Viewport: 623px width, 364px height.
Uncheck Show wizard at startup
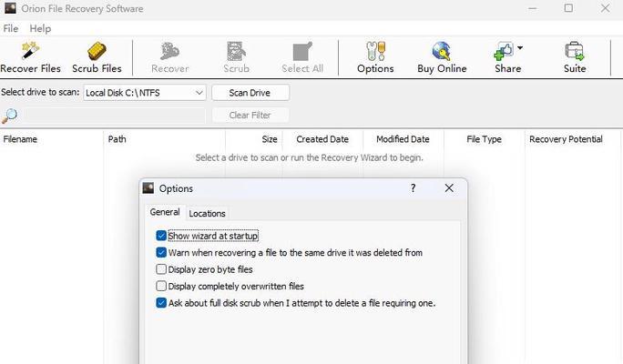click(x=161, y=236)
